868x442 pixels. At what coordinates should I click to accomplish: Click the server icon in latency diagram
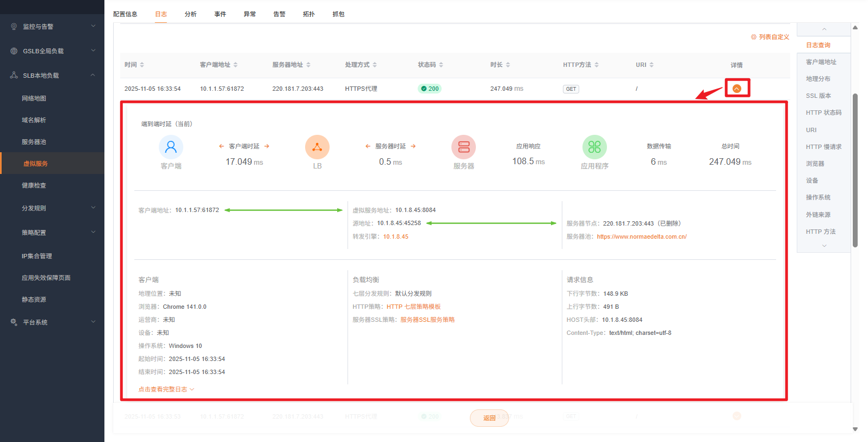463,147
